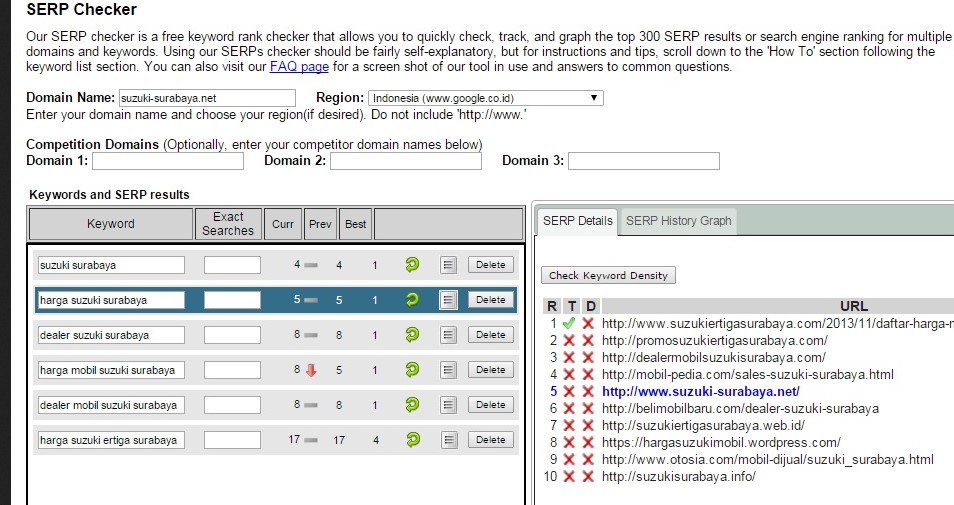The height and width of the screenshot is (505, 954).
Task: Open details list icon for 'dealer mobil suzuki surabaya'
Action: [x=448, y=405]
